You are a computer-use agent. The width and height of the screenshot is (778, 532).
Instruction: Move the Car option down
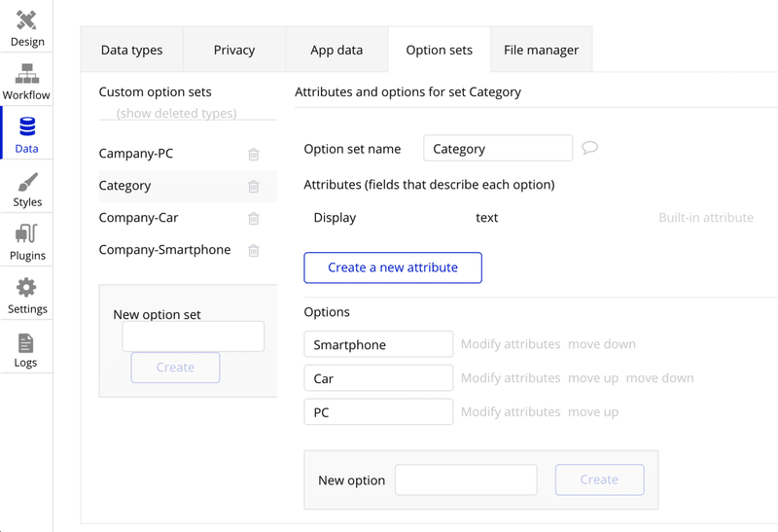(x=660, y=377)
